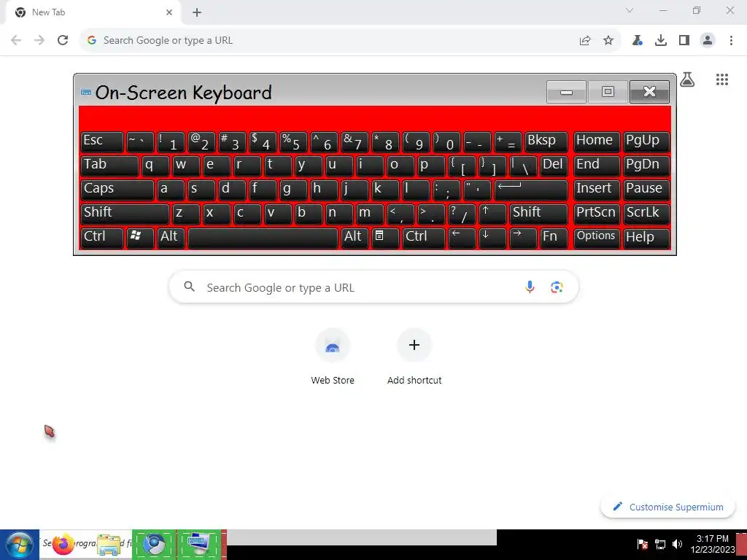Click the left arrow key

[462, 238]
